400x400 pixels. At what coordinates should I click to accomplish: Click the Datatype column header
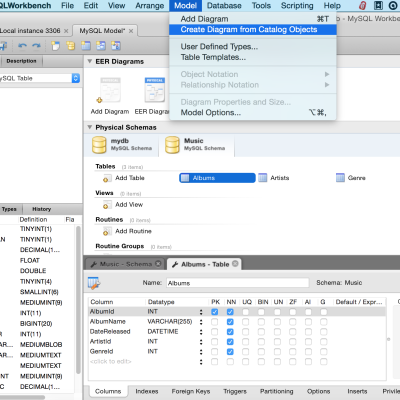click(161, 302)
